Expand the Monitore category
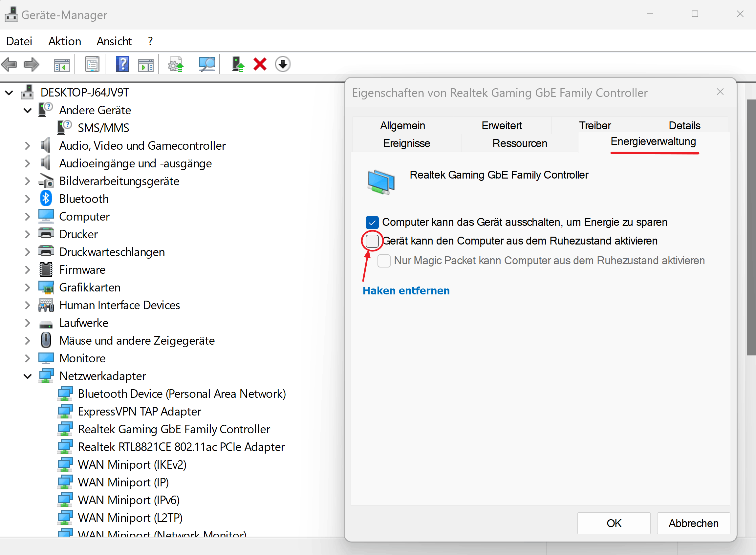 coord(28,358)
